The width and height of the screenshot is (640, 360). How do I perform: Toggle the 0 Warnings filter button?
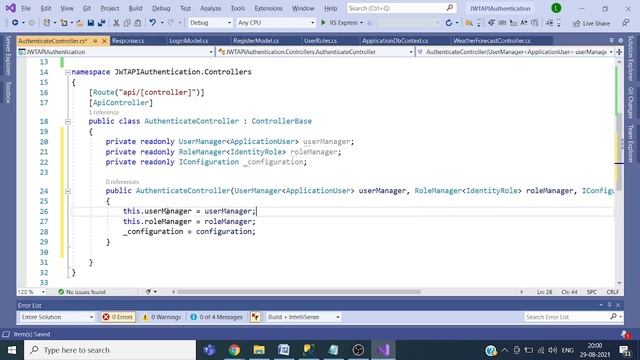pos(161,317)
